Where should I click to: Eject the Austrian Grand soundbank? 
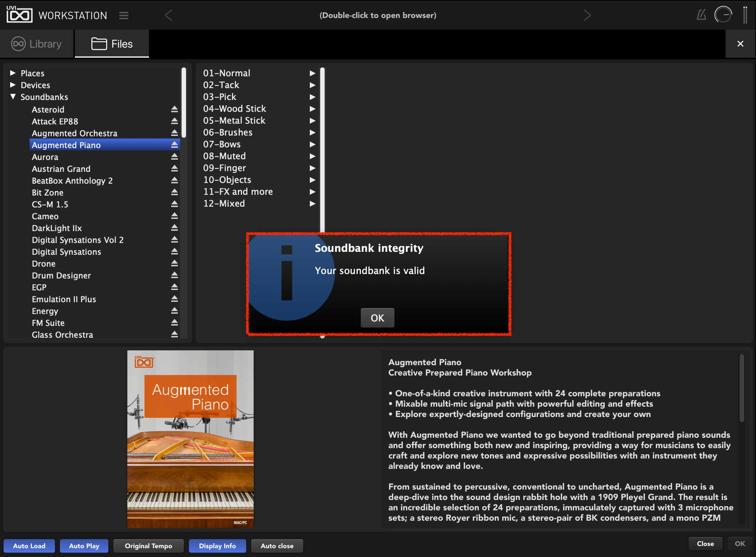[175, 169]
